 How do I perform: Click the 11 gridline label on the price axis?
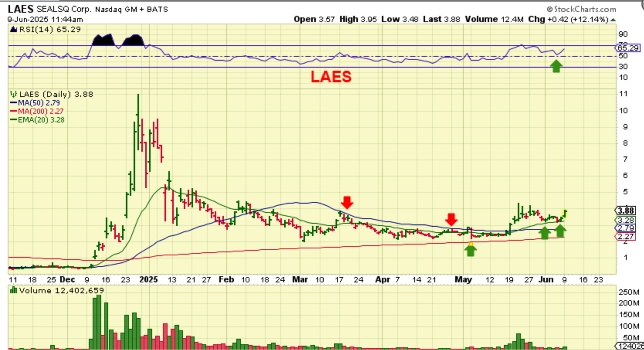tap(623, 94)
